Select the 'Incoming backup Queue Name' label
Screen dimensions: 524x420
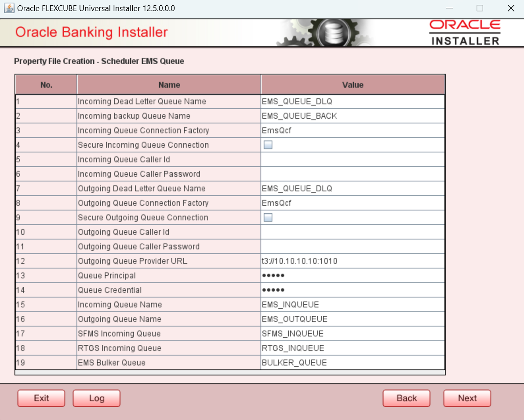134,116
